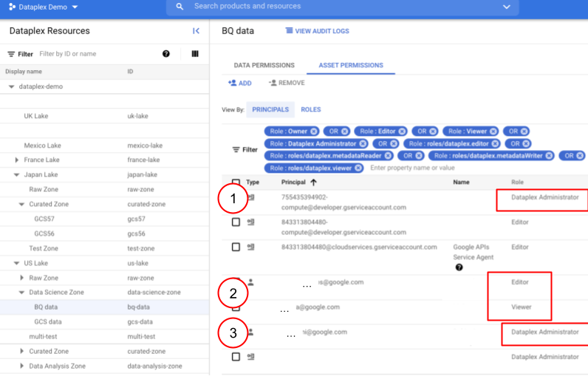Toggle the select-all checkbox in table header
The height and width of the screenshot is (379, 588).
tap(236, 182)
